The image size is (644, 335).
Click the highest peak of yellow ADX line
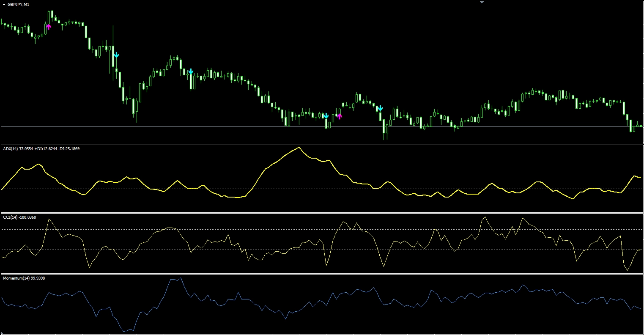pos(299,147)
